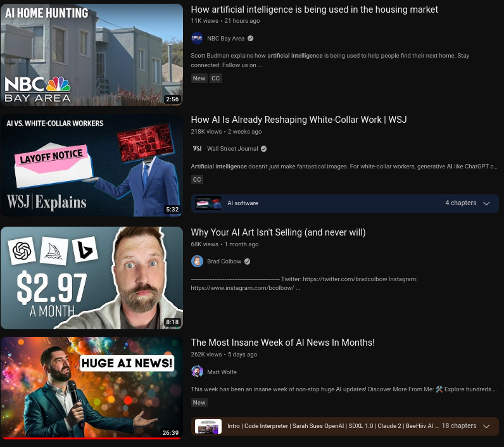Click the 'Intro | Code Interpreter' chapter list text
The image size is (504, 447).
coord(332,426)
